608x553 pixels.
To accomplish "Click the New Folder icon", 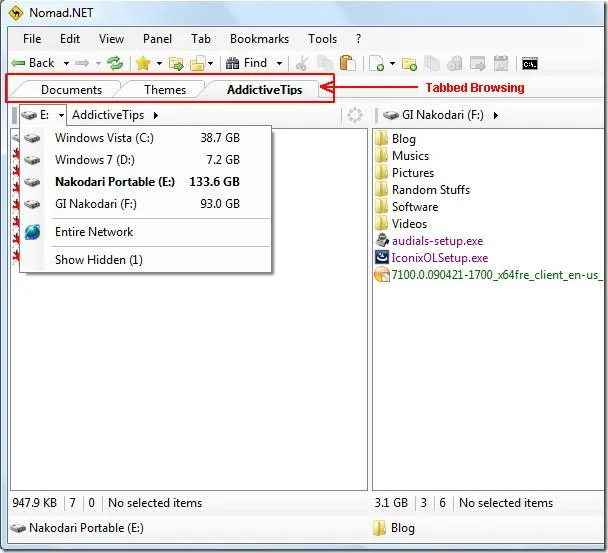I will (x=409, y=64).
